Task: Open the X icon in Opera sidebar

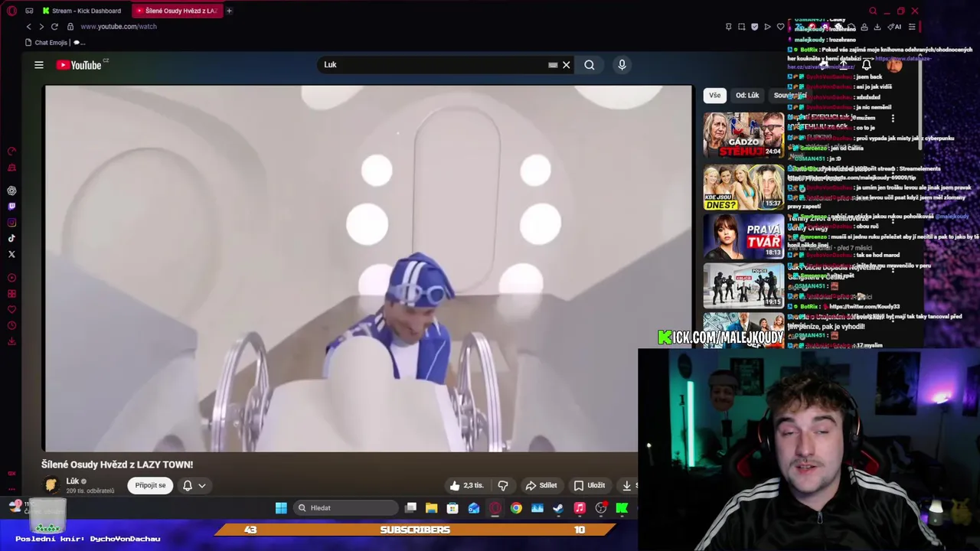Action: (x=11, y=254)
